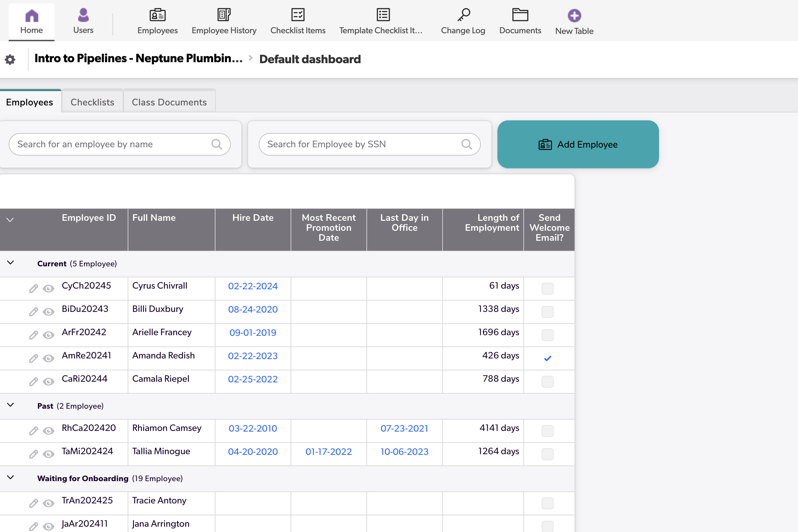Open the Documents section
Image resolution: width=798 pixels, height=532 pixels.
pos(520,20)
